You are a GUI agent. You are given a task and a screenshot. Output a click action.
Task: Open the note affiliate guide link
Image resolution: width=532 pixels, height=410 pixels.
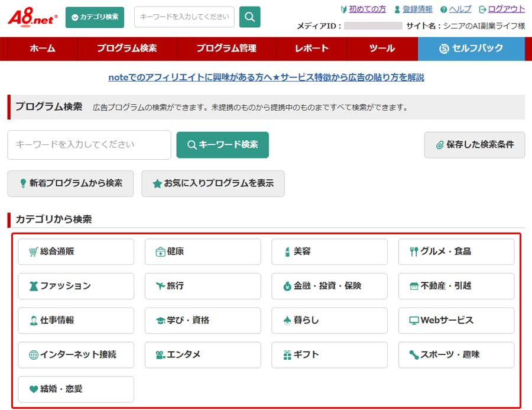point(266,77)
